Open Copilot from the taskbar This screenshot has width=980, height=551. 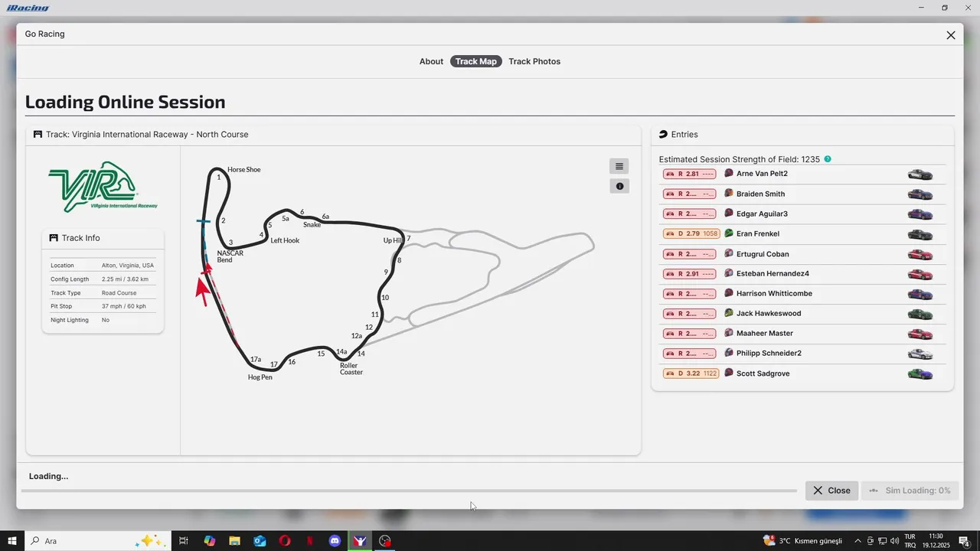tap(210, 541)
